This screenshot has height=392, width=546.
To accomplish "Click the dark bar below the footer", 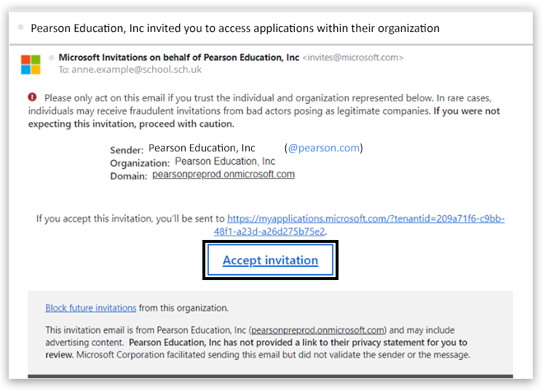I will pos(270,376).
